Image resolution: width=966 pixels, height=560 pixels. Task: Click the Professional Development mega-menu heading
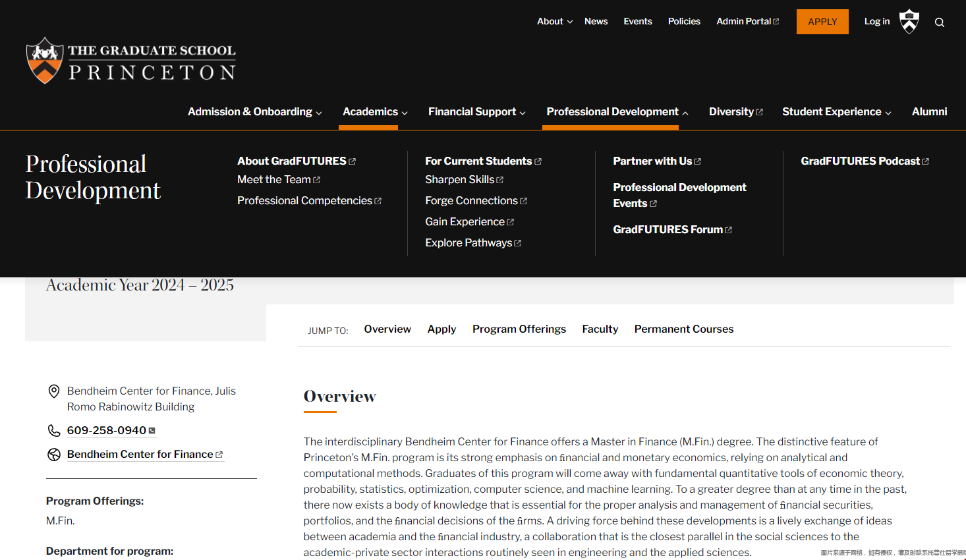(93, 177)
